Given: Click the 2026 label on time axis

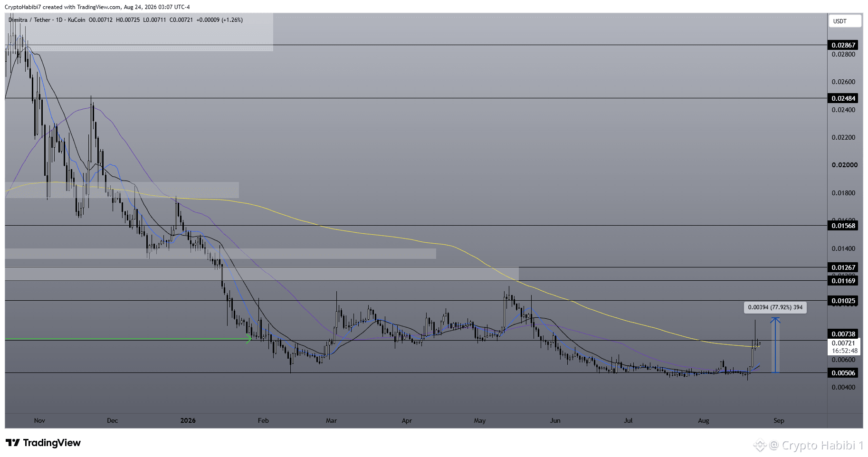Looking at the screenshot, I should coord(188,420).
